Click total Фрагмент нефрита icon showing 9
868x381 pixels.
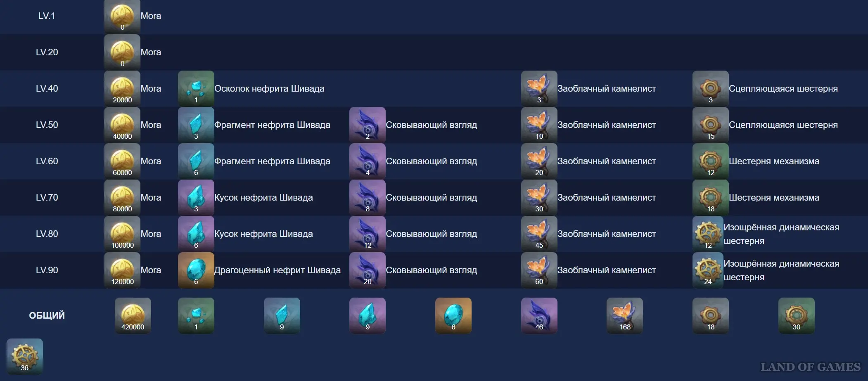tap(282, 316)
